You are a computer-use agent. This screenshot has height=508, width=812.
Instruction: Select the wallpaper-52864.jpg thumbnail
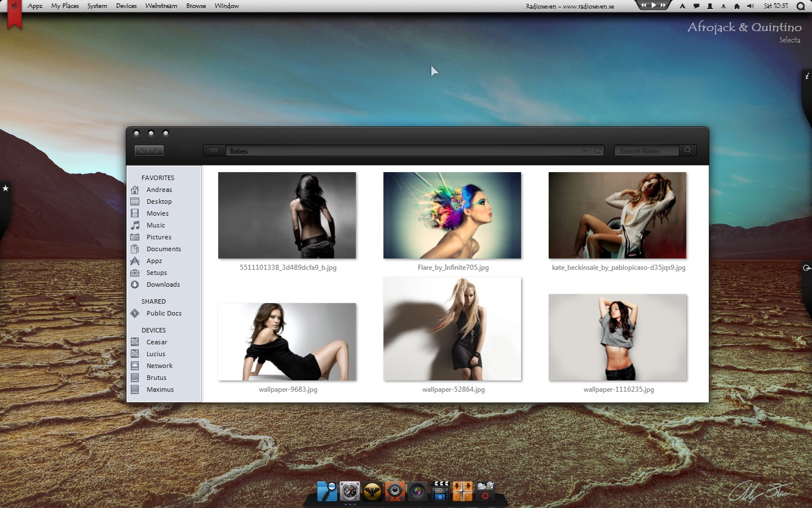452,329
